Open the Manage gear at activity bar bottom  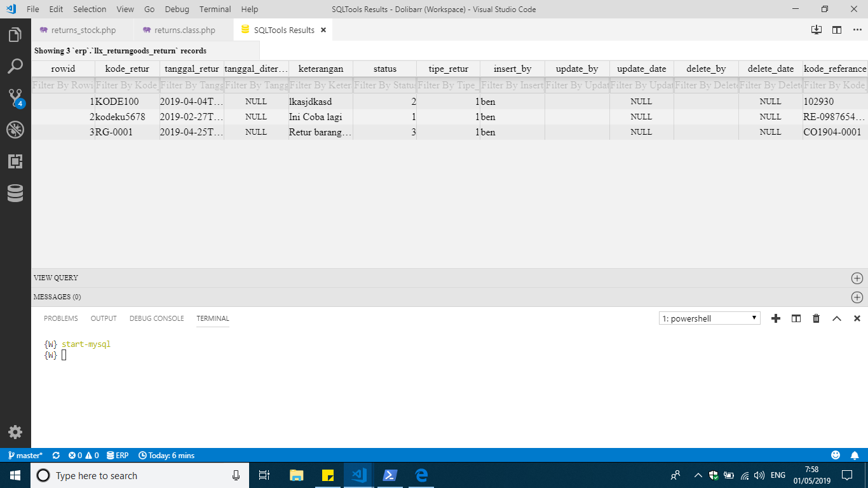[x=15, y=432]
